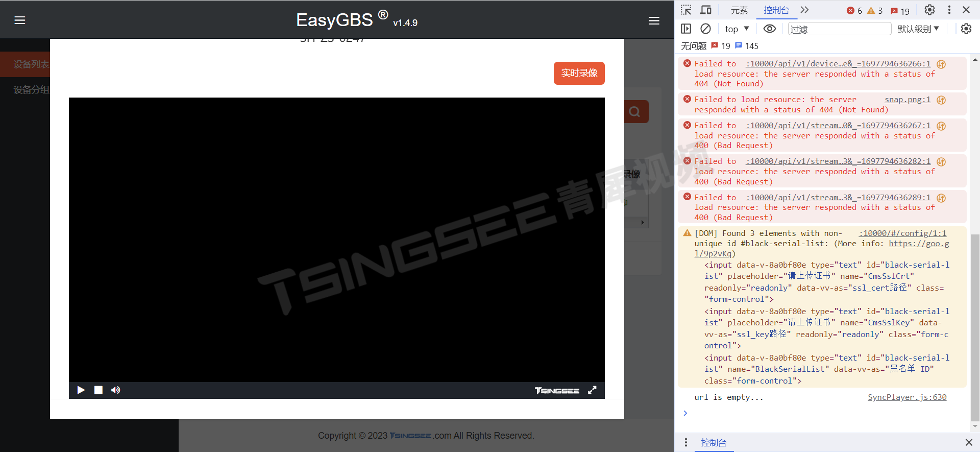Viewport: 980px width, 452px height.
Task: Open the left hamburger menu in EasyGBS header
Action: coord(20,20)
